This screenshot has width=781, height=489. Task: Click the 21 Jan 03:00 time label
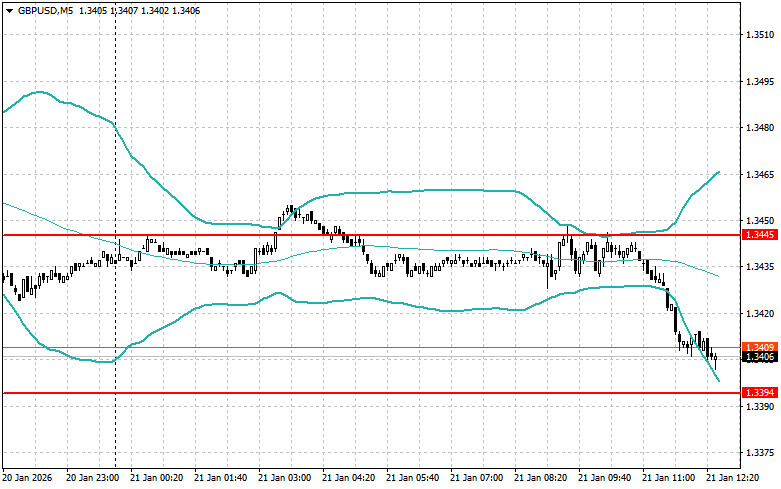284,478
